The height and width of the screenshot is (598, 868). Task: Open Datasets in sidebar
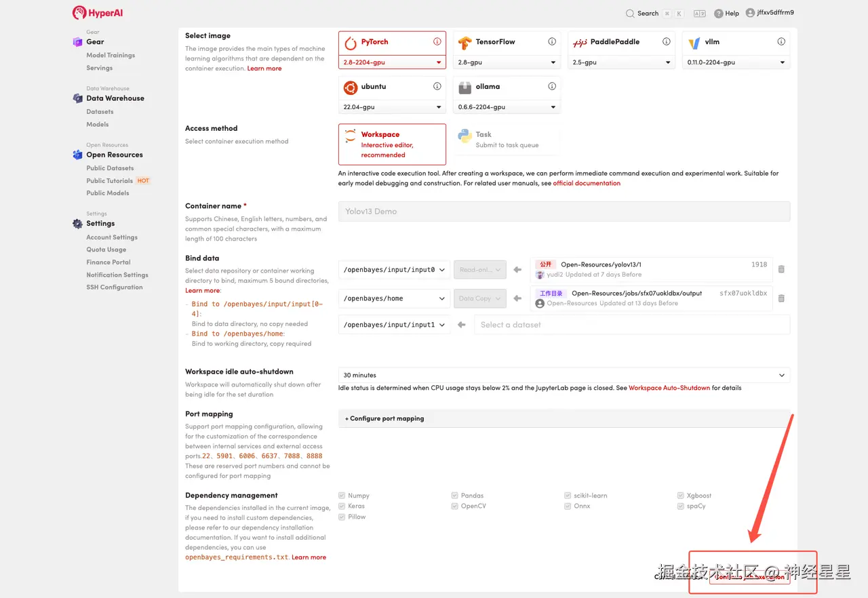(x=100, y=112)
